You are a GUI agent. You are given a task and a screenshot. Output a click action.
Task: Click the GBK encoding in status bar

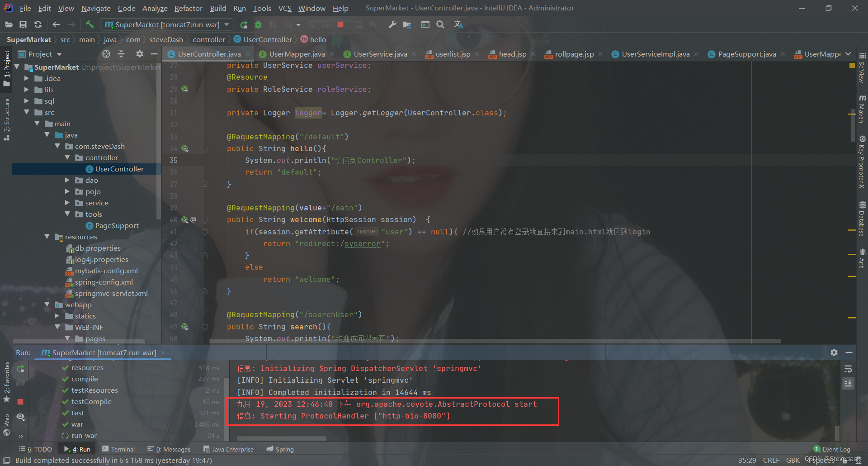coord(793,460)
